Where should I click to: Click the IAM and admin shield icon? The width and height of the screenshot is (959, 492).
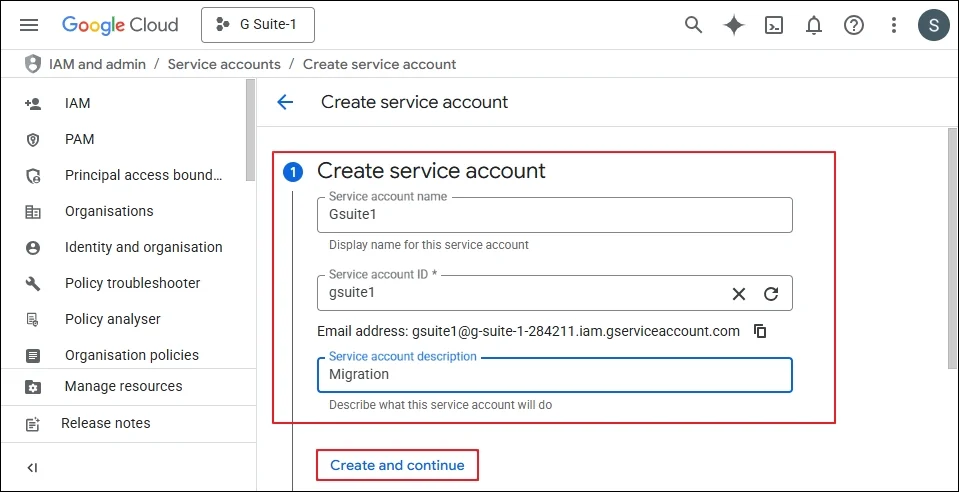[x=33, y=64]
